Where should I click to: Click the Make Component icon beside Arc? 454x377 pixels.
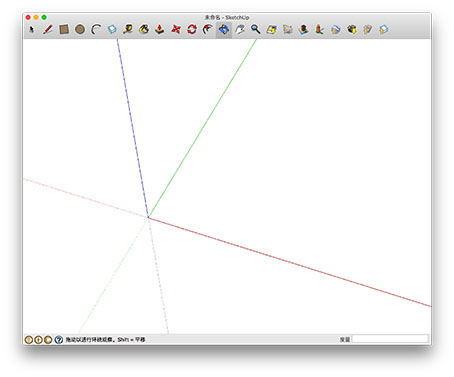pos(112,30)
